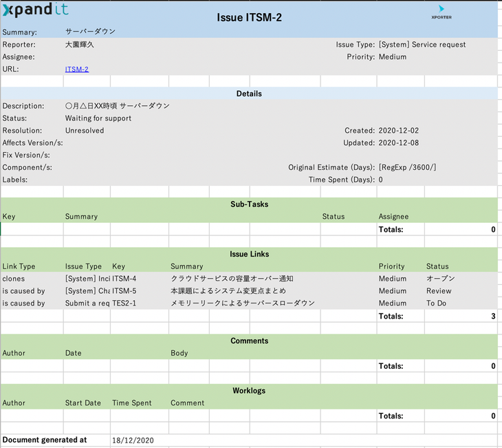
Task: Click the Sub-Tasks Assignee column header
Action: pos(393,217)
